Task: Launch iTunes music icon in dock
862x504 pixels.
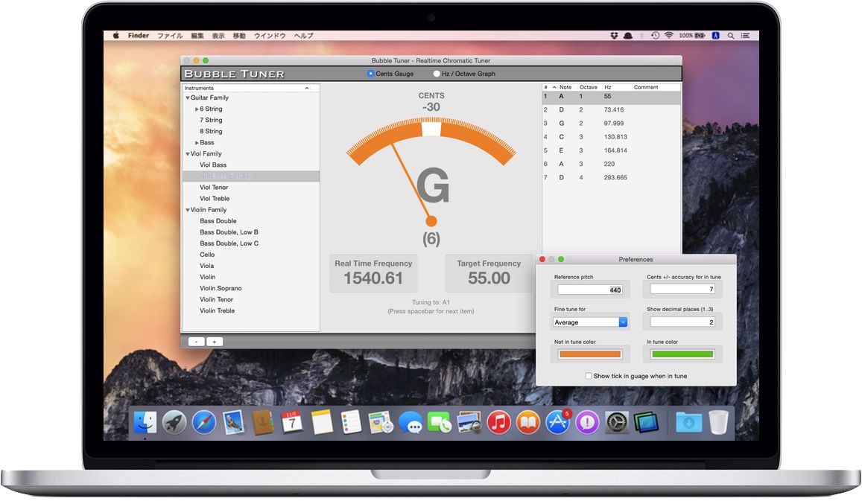Action: (498, 423)
